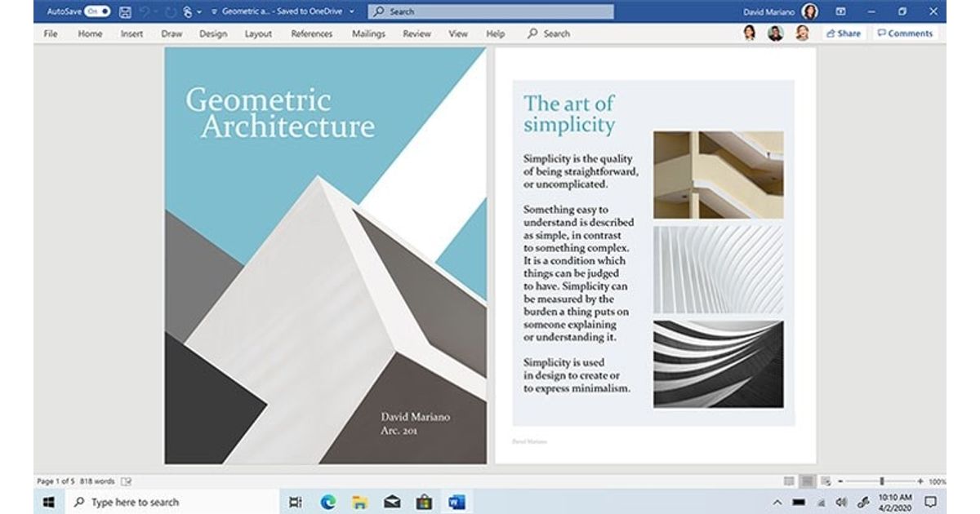Screen dimensions: 980x514
Task: Open Microsoft Edge from the taskbar
Action: 327,502
